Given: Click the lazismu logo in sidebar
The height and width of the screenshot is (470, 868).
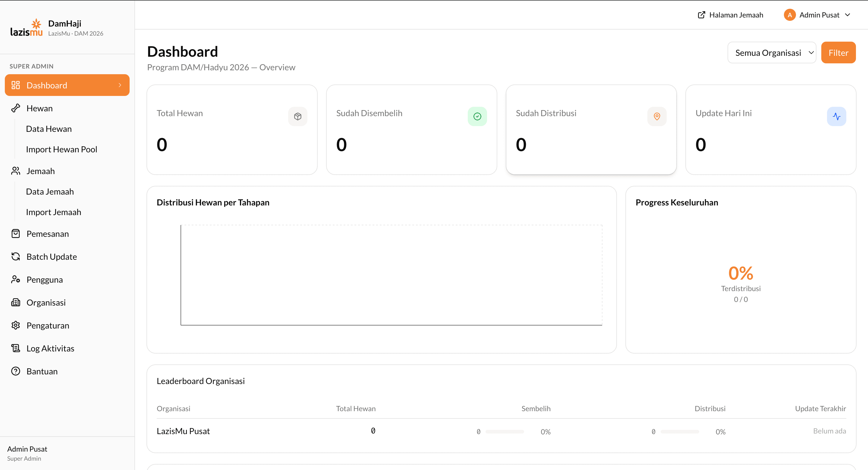Looking at the screenshot, I should pyautogui.click(x=26, y=28).
